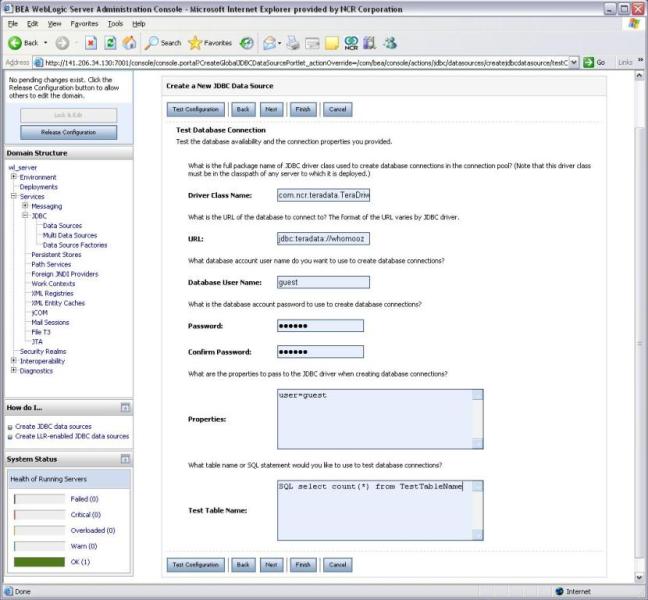Click the red Stop loading icon
Image resolution: width=648 pixels, height=600 pixels.
[x=91, y=43]
